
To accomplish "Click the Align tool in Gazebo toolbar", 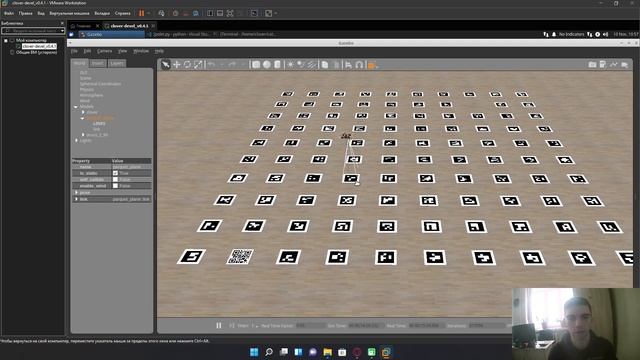I will [348, 64].
